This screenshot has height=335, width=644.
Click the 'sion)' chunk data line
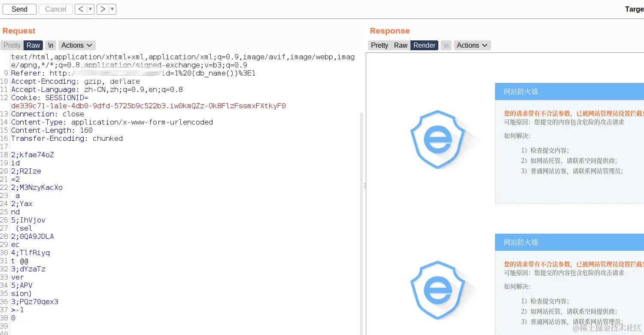click(21, 293)
